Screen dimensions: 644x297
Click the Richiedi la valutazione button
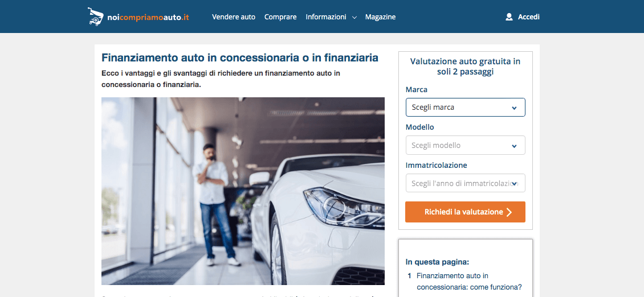tap(466, 212)
